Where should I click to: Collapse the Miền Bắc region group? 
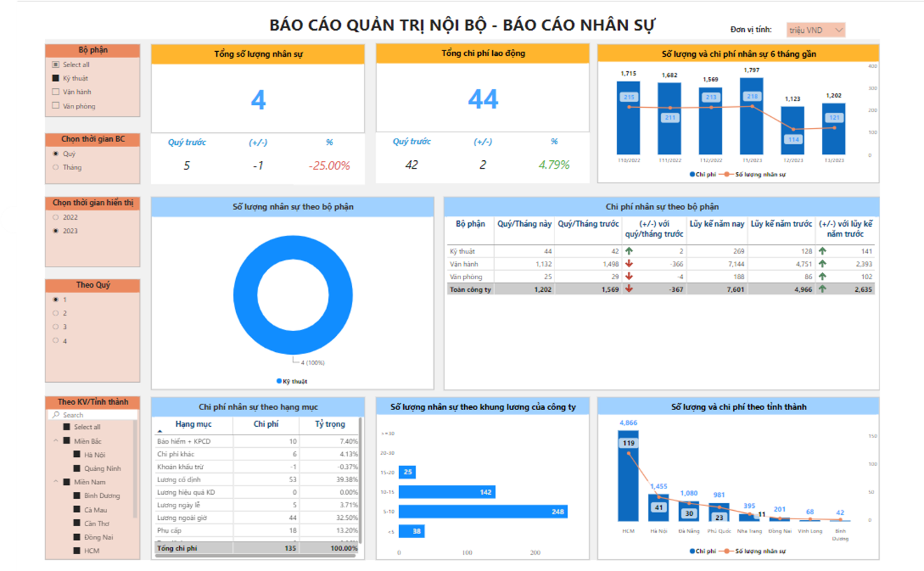point(55,441)
